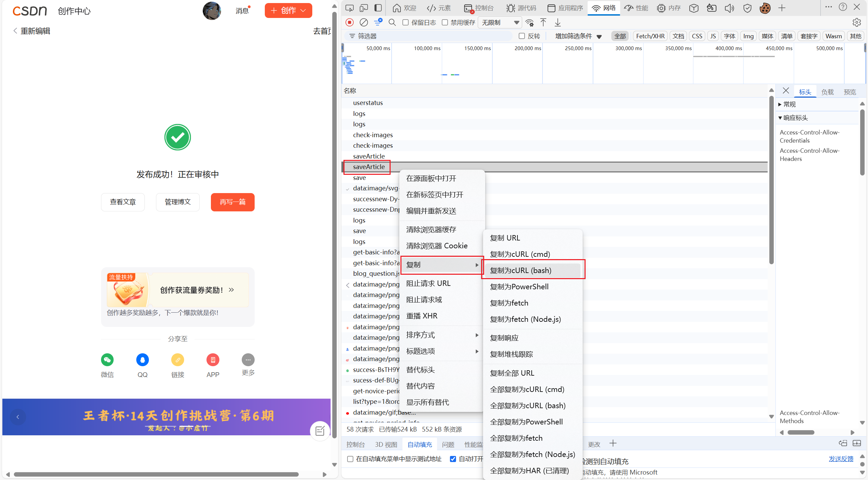Search within network requests
The image size is (868, 480).
[392, 22]
